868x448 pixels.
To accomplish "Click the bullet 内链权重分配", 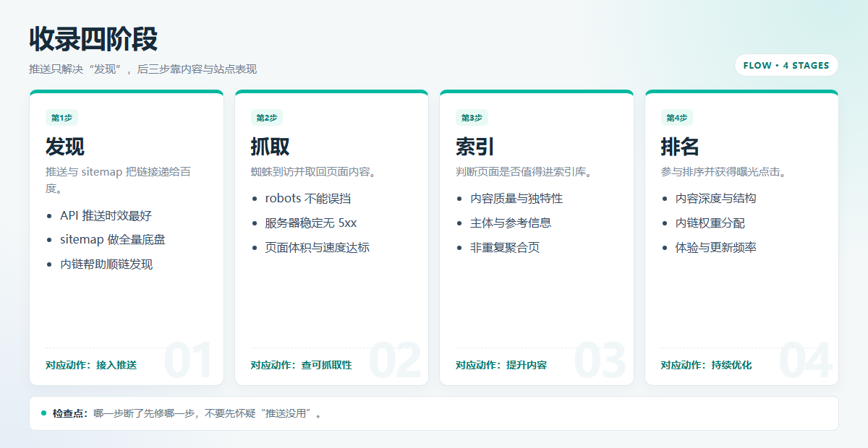I will point(710,223).
